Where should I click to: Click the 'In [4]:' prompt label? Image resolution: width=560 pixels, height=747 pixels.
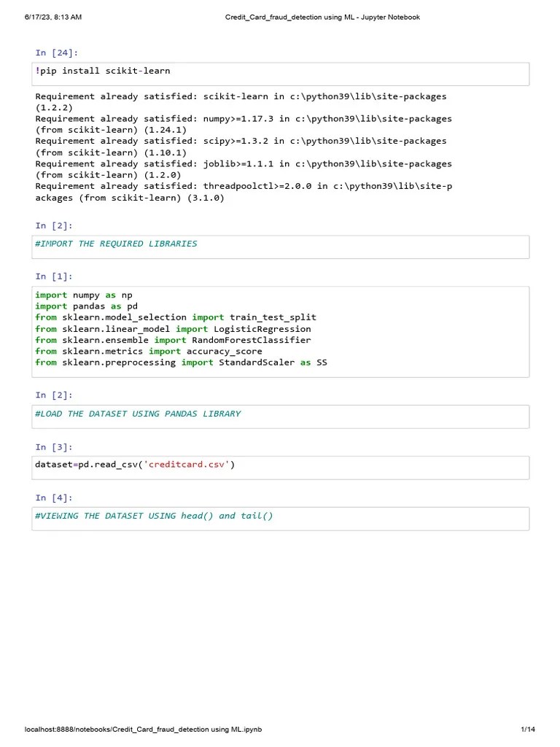click(x=54, y=498)
